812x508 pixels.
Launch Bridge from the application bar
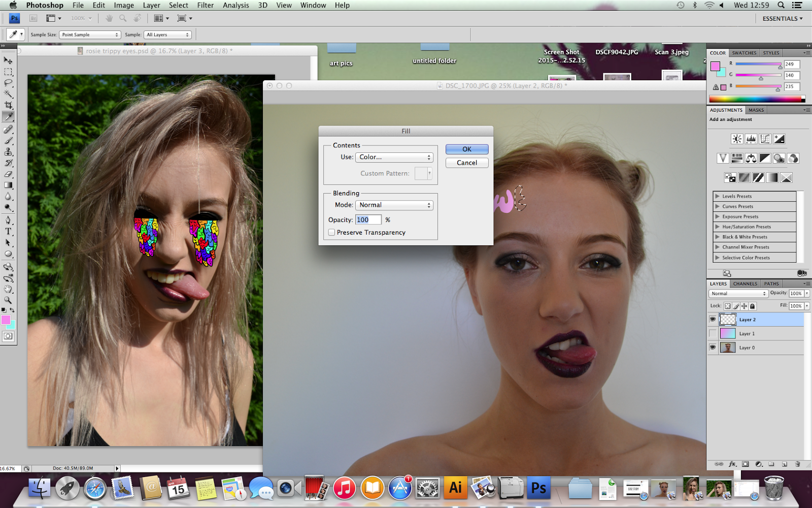click(33, 18)
